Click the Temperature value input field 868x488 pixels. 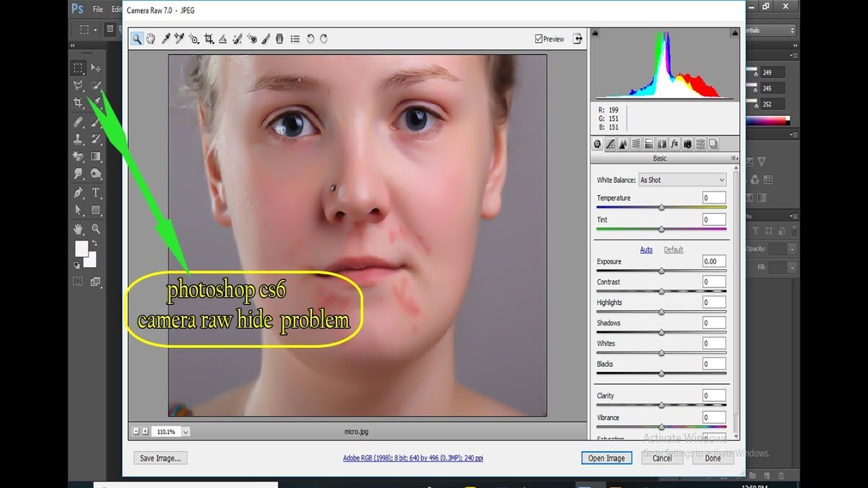pos(714,198)
